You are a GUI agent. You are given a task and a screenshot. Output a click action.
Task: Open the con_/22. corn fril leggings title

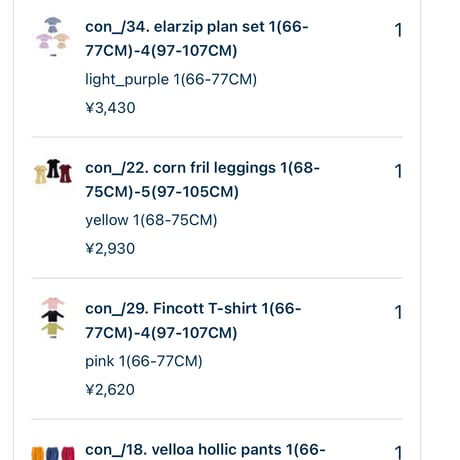tap(202, 180)
